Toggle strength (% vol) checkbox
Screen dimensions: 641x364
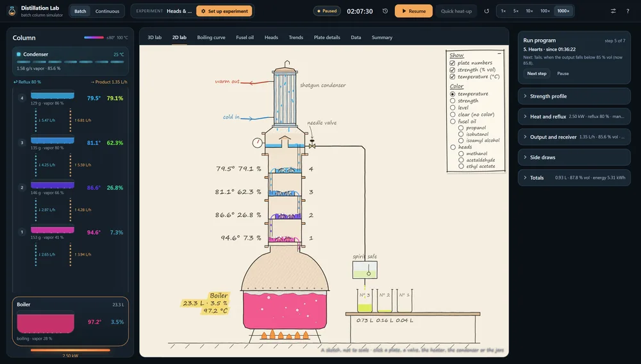(x=452, y=70)
